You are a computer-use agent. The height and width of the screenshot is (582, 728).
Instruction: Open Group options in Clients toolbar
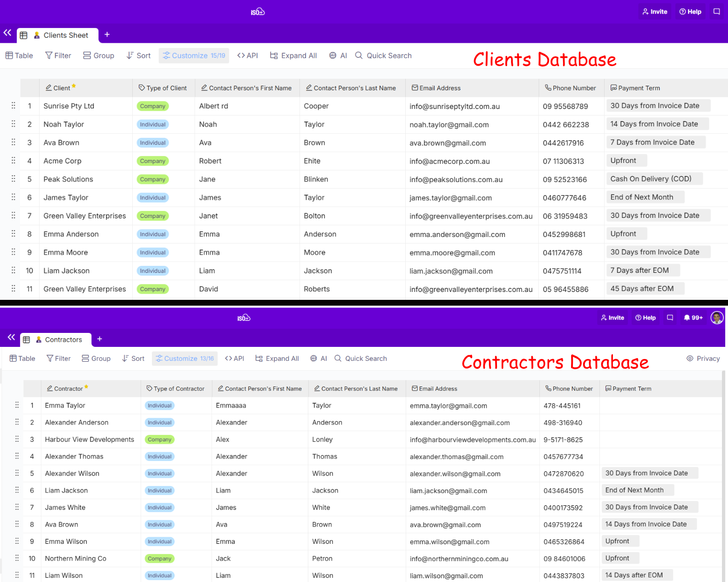point(98,55)
